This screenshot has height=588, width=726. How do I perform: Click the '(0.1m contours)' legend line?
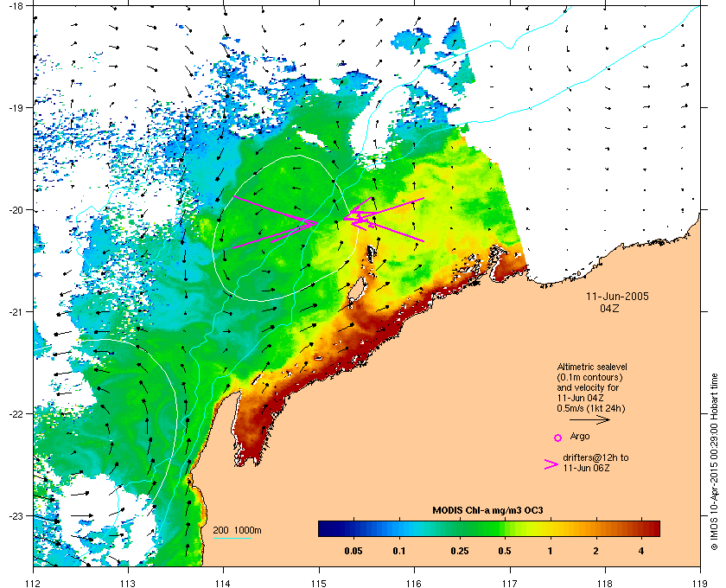[589, 377]
